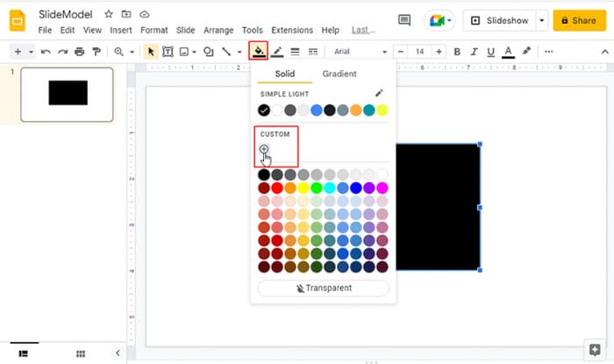Select the Solid tab
This screenshot has height=364, width=614.
[x=285, y=74]
